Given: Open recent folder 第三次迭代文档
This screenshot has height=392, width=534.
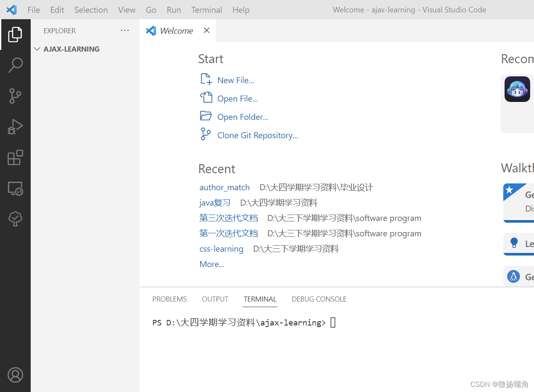Looking at the screenshot, I should point(229,218).
